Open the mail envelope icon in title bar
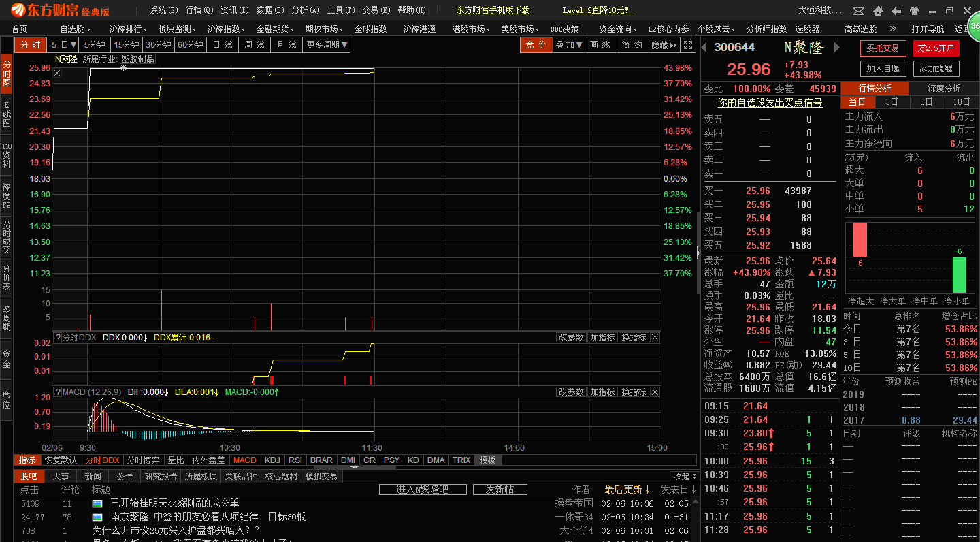The image size is (980, 542). click(x=859, y=11)
